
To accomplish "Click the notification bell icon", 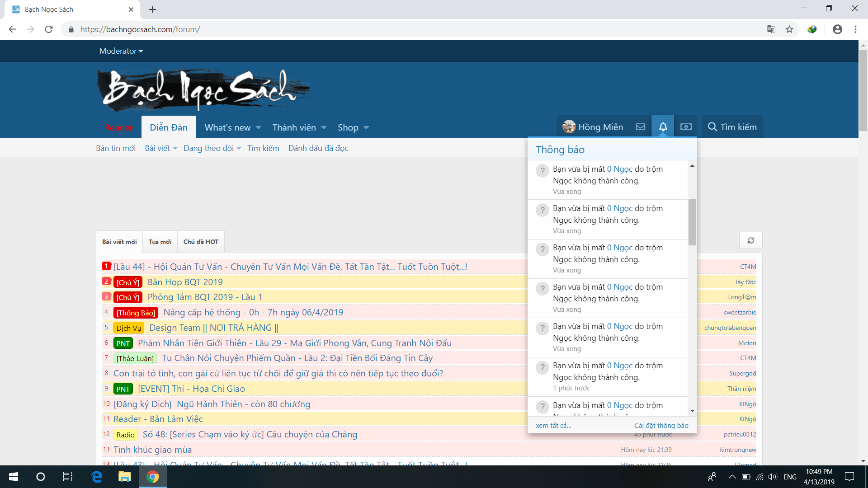I will [663, 127].
